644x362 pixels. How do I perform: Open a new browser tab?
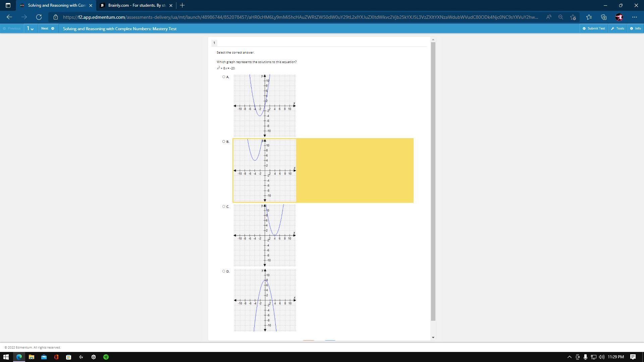tap(182, 5)
